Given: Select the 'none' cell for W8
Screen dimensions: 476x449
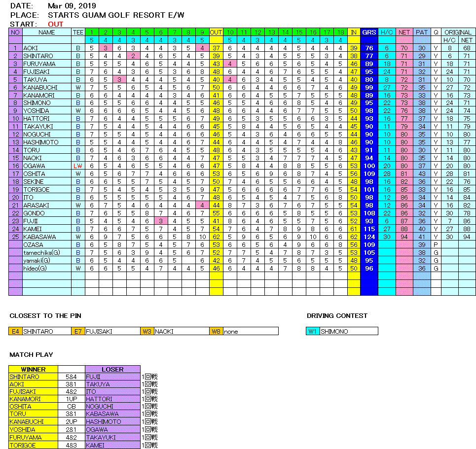Looking at the screenshot, I should pyautogui.click(x=251, y=332).
